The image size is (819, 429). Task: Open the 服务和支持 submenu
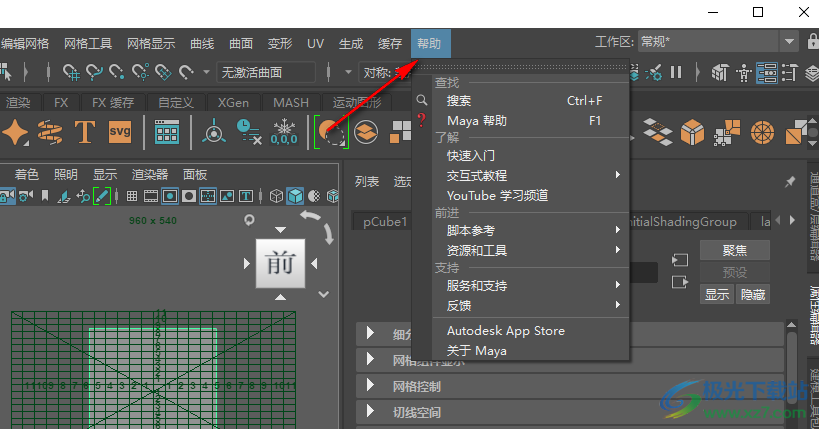tap(531, 285)
